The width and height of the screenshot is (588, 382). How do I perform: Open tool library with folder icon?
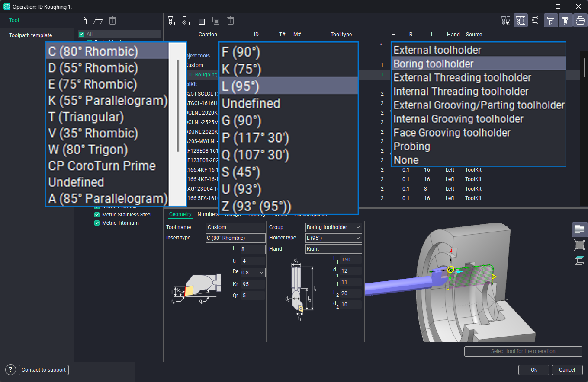pyautogui.click(x=98, y=20)
